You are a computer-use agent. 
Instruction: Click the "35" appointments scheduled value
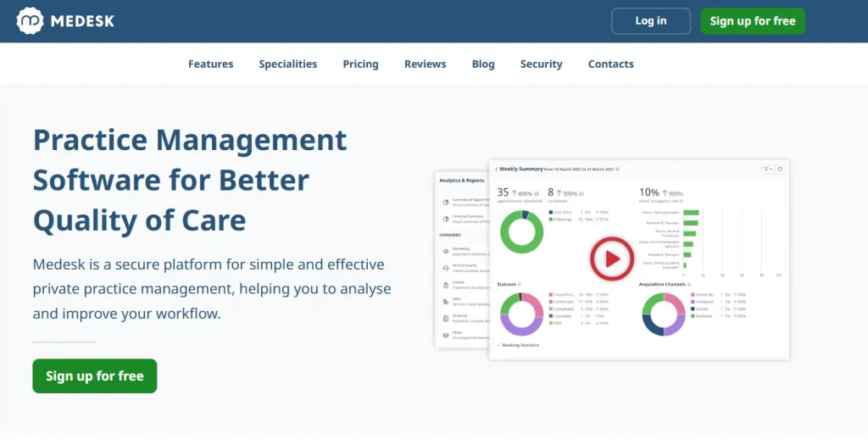503,192
